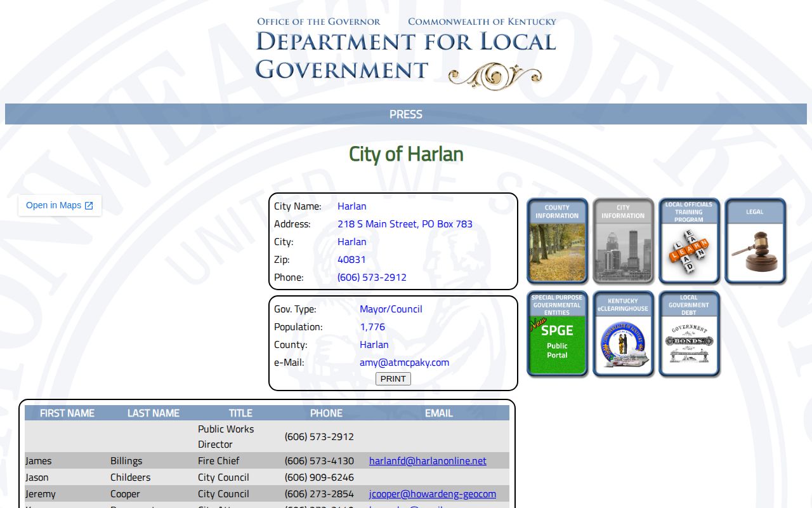Click the FIRST NAME column header
Image resolution: width=812 pixels, height=508 pixels.
[67, 413]
